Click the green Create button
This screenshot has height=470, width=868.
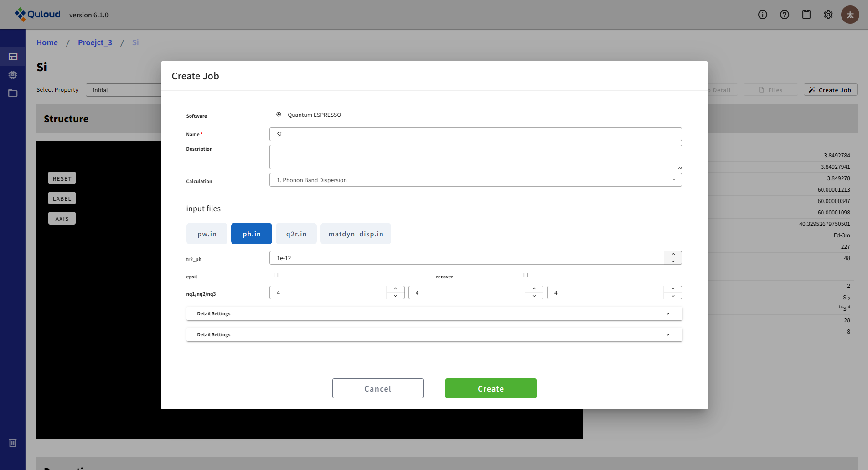tap(491, 388)
